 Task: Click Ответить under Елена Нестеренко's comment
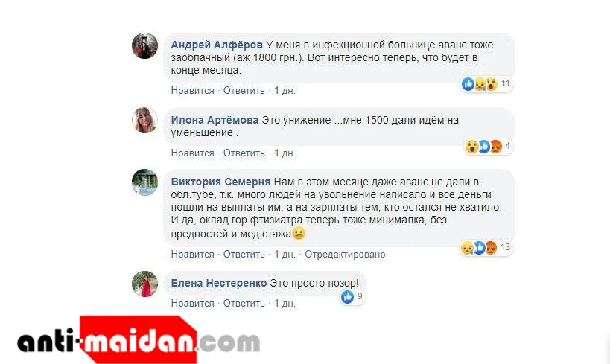(x=244, y=304)
